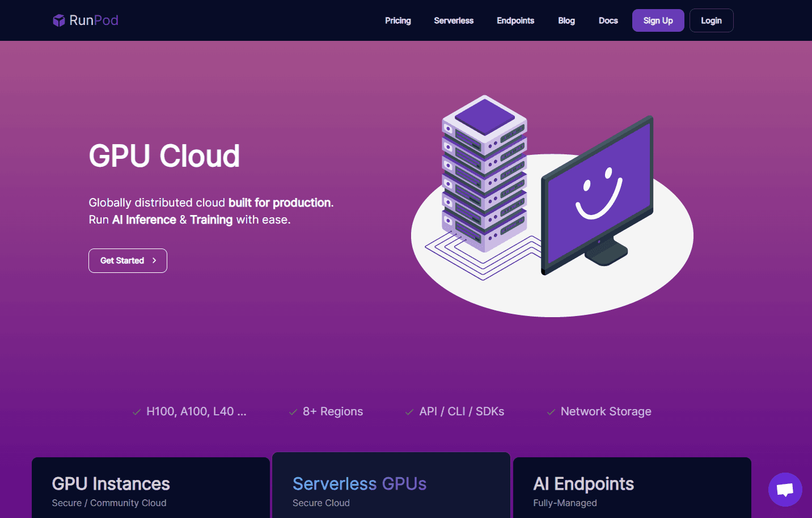The image size is (812, 518).
Task: Click 'AI Inference' bold text
Action: click(144, 220)
